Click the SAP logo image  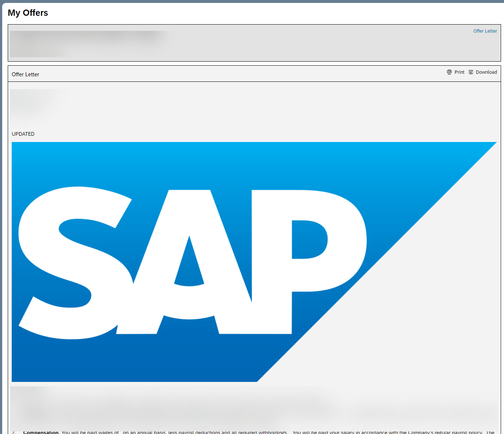(254, 262)
